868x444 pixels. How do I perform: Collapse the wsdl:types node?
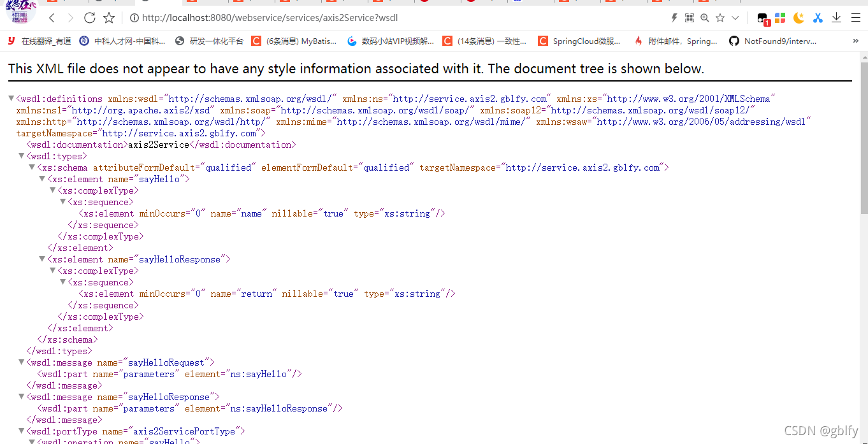21,156
